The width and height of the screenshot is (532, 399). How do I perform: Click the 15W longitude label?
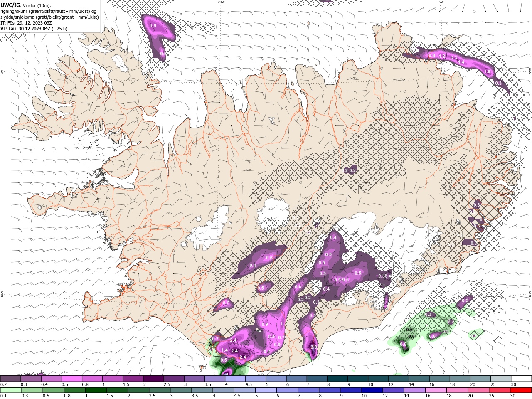441,2
